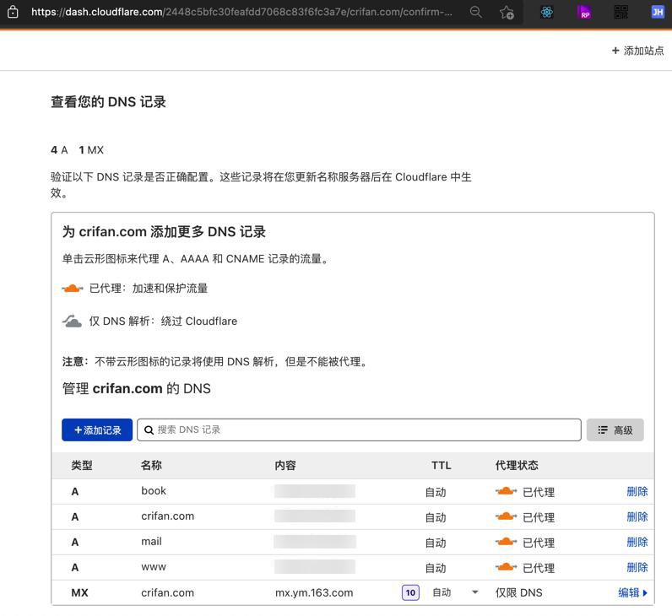Click the grey 仅 DNS 解析 legend cloud icon
Viewport: 672px width, 616px height.
tap(73, 321)
